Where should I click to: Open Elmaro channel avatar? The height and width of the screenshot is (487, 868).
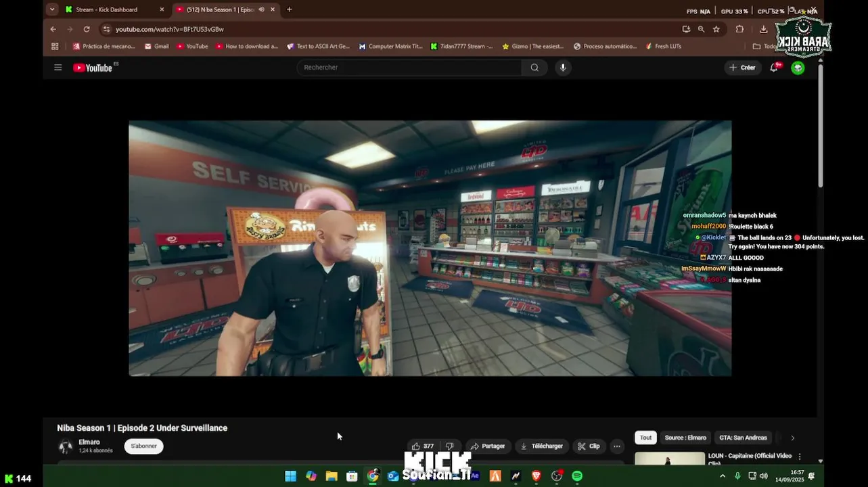pyautogui.click(x=66, y=446)
